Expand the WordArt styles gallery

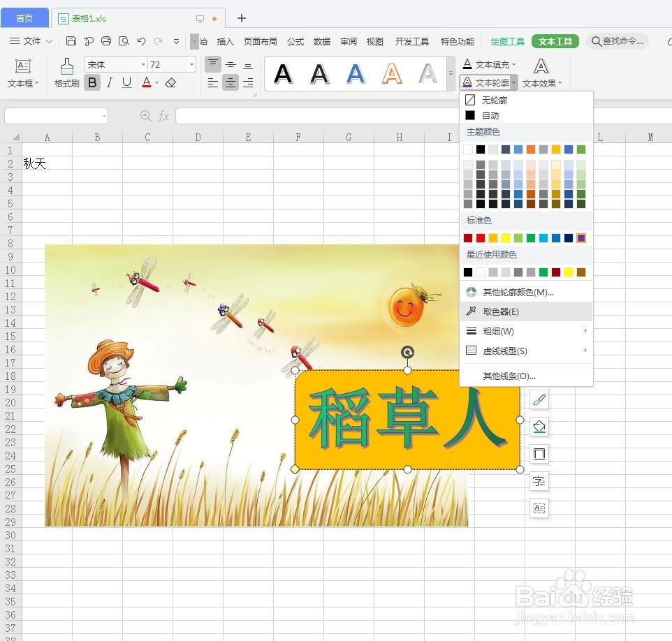(451, 74)
